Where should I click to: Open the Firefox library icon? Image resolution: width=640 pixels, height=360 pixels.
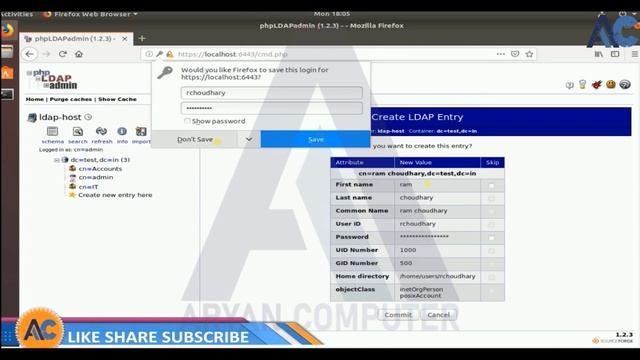(x=598, y=54)
